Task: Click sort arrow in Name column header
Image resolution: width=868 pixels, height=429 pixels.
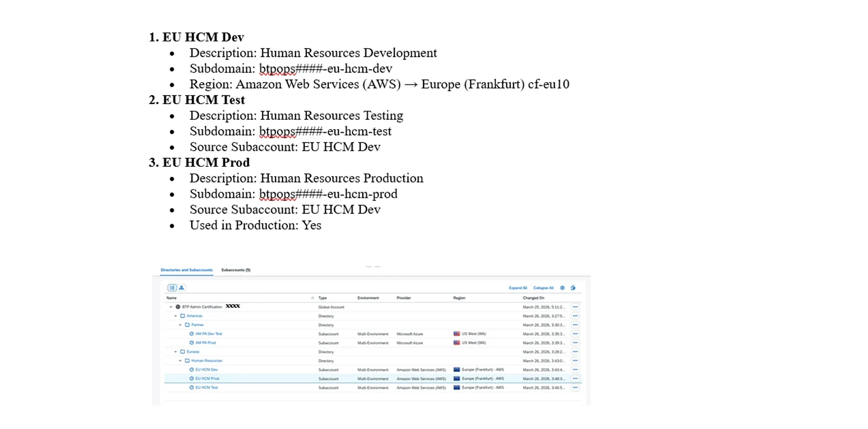Action: click(312, 298)
